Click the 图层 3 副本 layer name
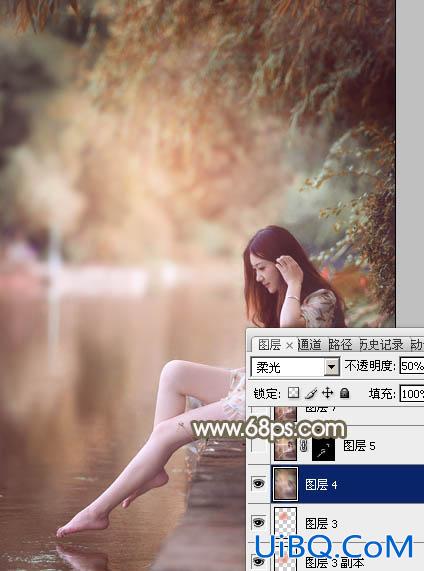Image resolution: width=424 pixels, height=571 pixels. pyautogui.click(x=334, y=562)
